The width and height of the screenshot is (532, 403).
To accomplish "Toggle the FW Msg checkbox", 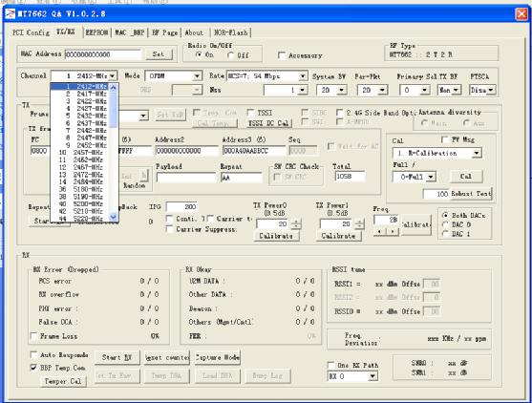I will 444,139.
